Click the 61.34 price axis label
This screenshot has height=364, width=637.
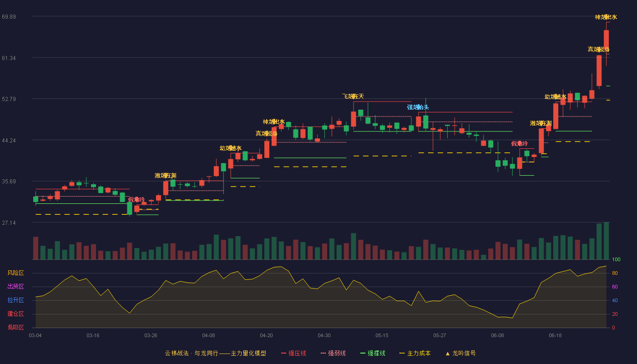tap(9, 58)
